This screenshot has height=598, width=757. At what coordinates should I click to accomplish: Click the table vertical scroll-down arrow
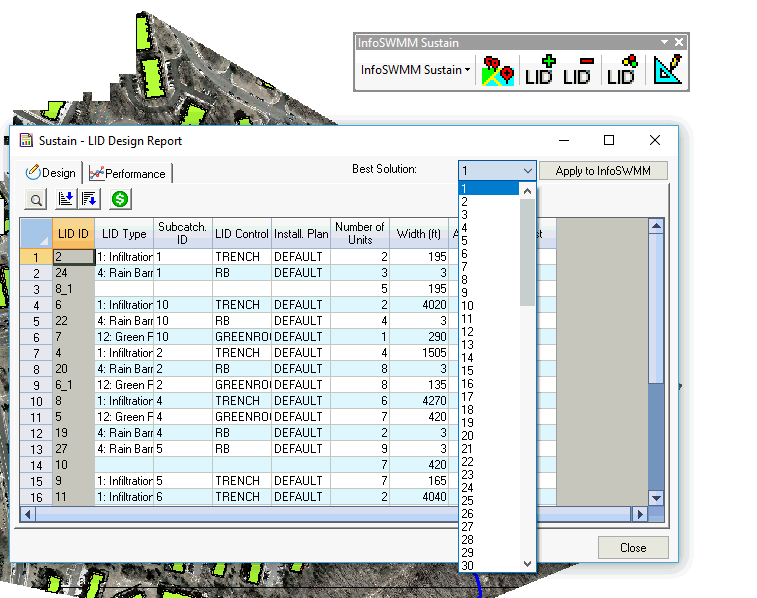tap(656, 498)
